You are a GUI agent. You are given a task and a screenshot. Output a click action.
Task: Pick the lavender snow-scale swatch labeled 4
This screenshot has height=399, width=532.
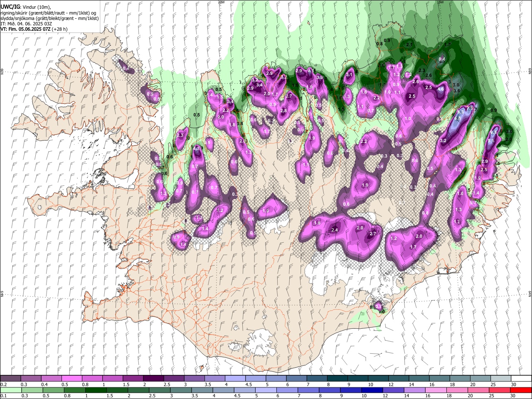click(235, 378)
